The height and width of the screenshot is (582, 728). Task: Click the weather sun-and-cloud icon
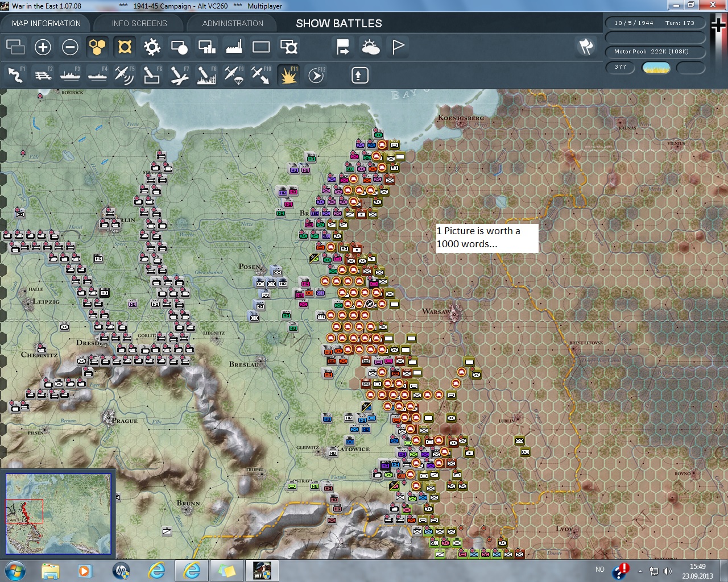pos(370,47)
